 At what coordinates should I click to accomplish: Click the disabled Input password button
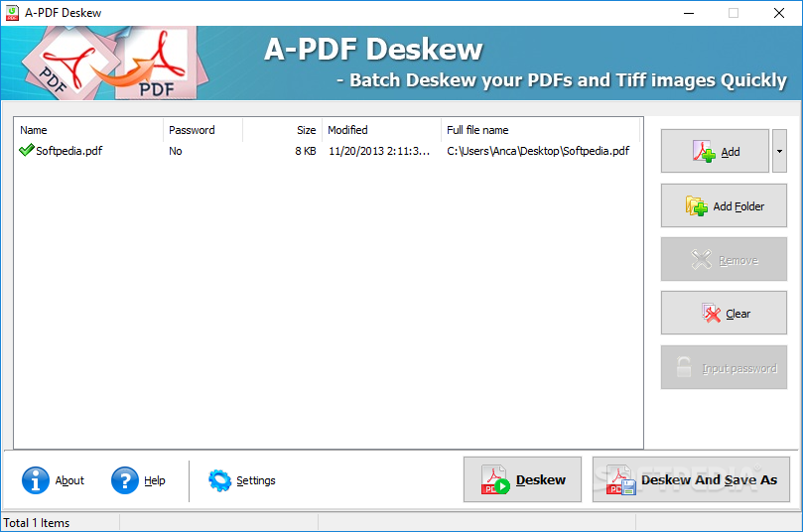pyautogui.click(x=724, y=367)
